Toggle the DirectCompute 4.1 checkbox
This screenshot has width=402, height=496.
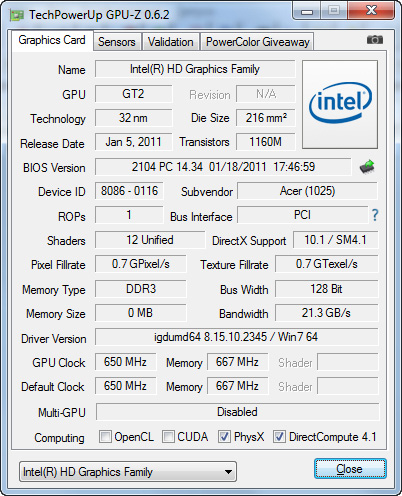tap(279, 436)
